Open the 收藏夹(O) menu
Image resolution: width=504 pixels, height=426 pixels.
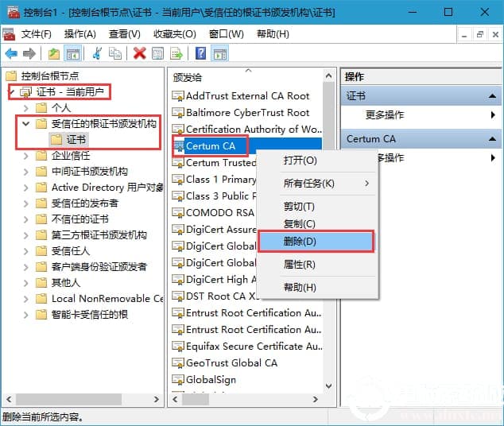(x=175, y=34)
